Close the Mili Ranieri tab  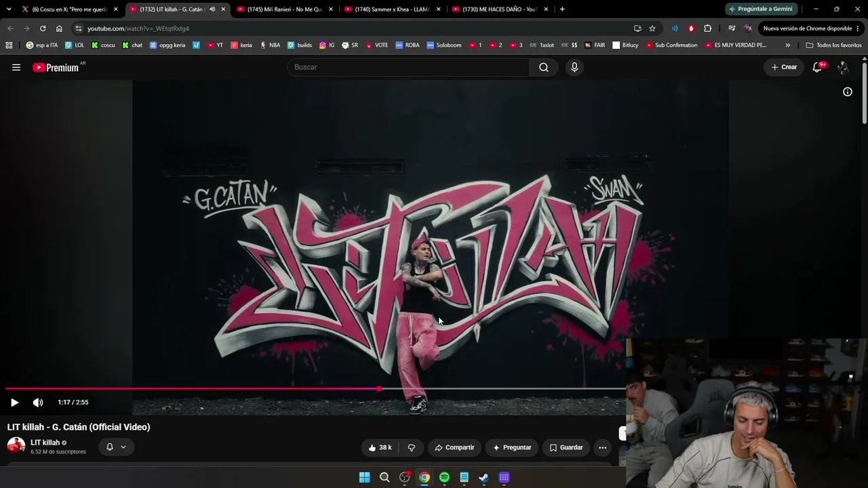tap(331, 9)
